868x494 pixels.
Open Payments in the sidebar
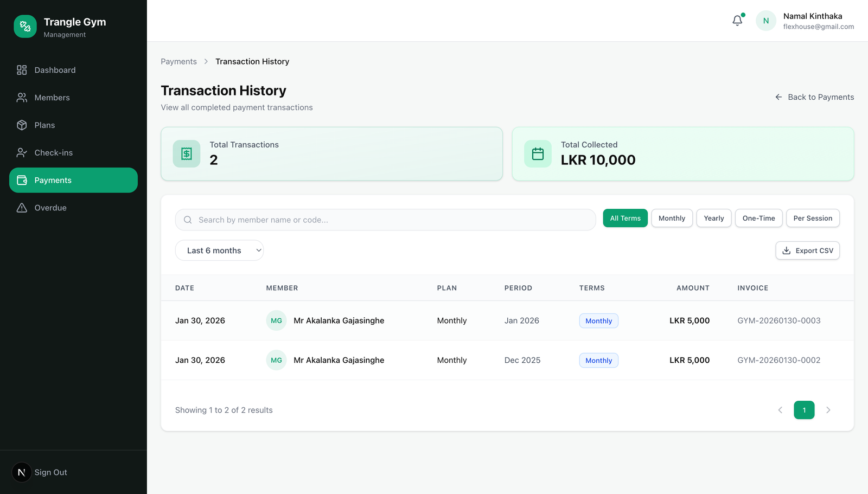tap(73, 180)
